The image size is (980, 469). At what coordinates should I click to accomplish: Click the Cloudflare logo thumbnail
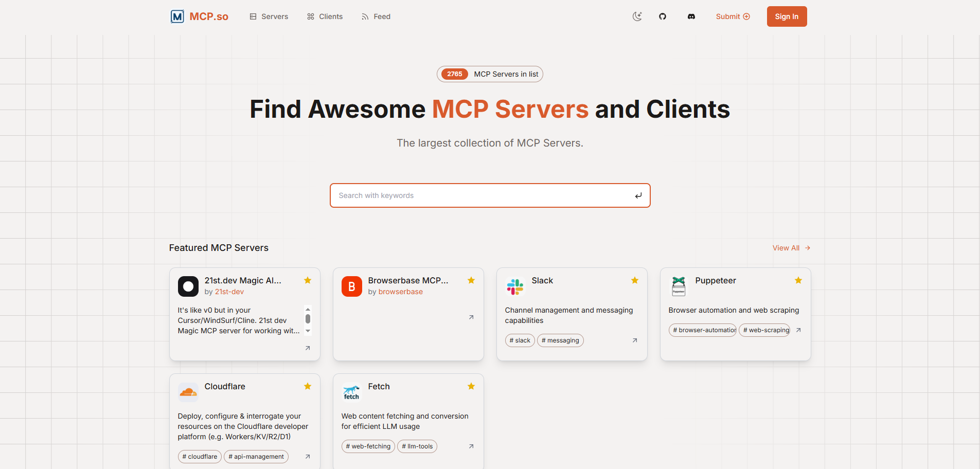pos(188,392)
